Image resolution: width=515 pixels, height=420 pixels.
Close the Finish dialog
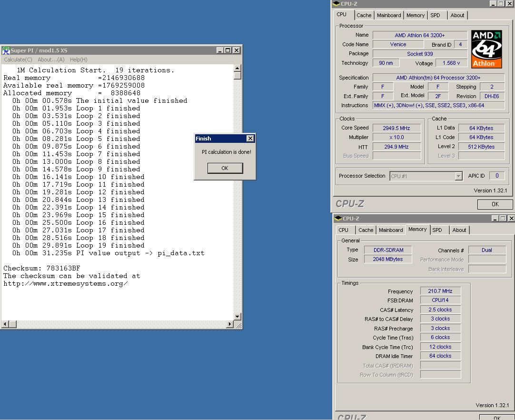tap(250, 139)
